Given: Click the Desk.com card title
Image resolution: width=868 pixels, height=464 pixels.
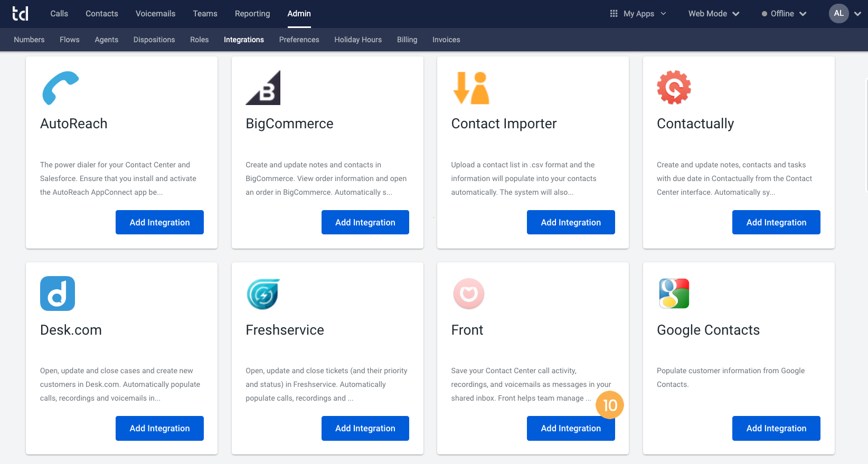Looking at the screenshot, I should pyautogui.click(x=71, y=330).
